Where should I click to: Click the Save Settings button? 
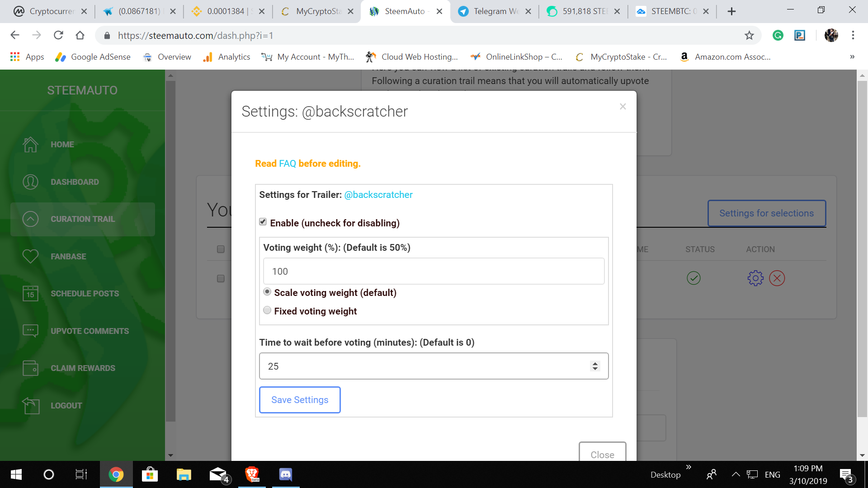[x=299, y=399]
